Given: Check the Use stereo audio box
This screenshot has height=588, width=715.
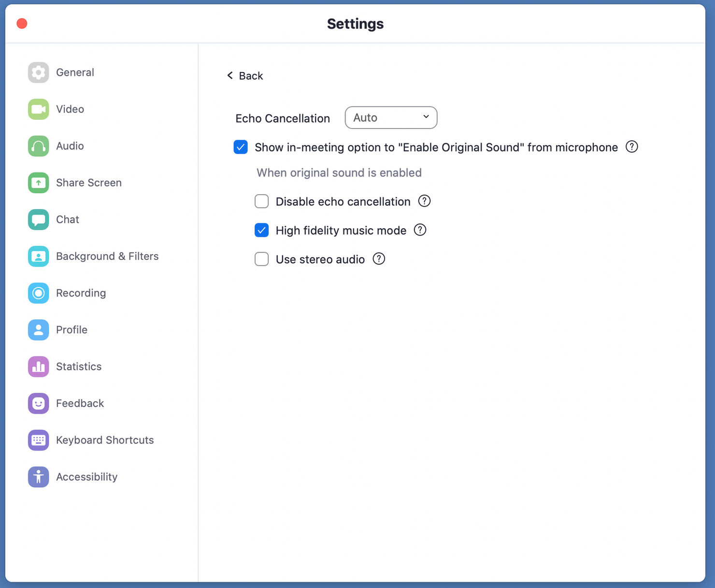Looking at the screenshot, I should 261,259.
